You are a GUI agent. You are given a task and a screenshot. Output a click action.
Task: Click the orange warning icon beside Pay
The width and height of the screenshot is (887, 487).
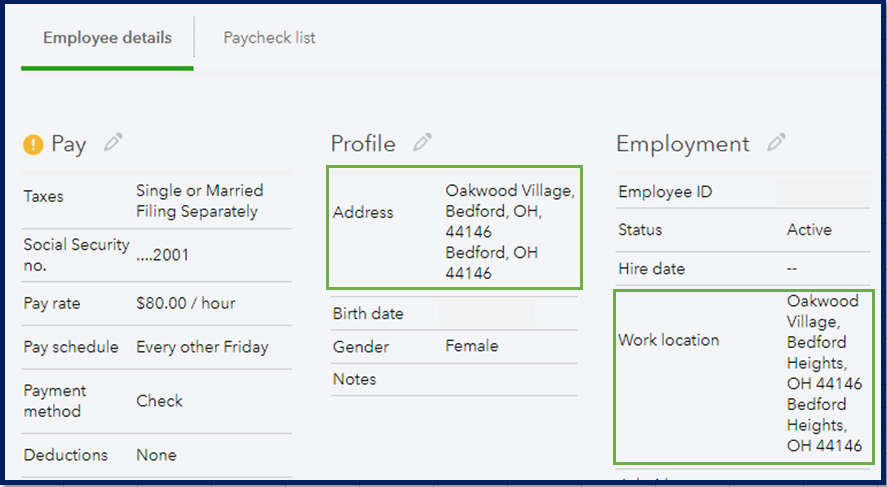(x=33, y=145)
